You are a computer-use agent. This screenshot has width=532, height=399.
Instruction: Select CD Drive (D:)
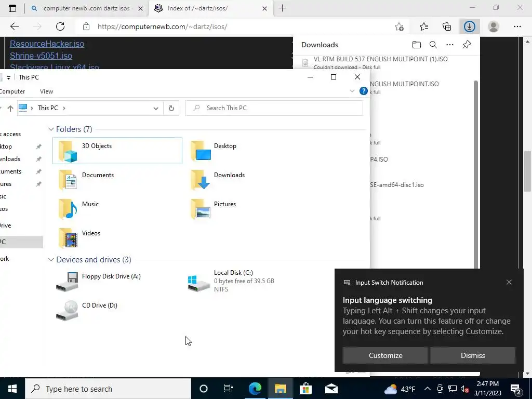(87, 311)
